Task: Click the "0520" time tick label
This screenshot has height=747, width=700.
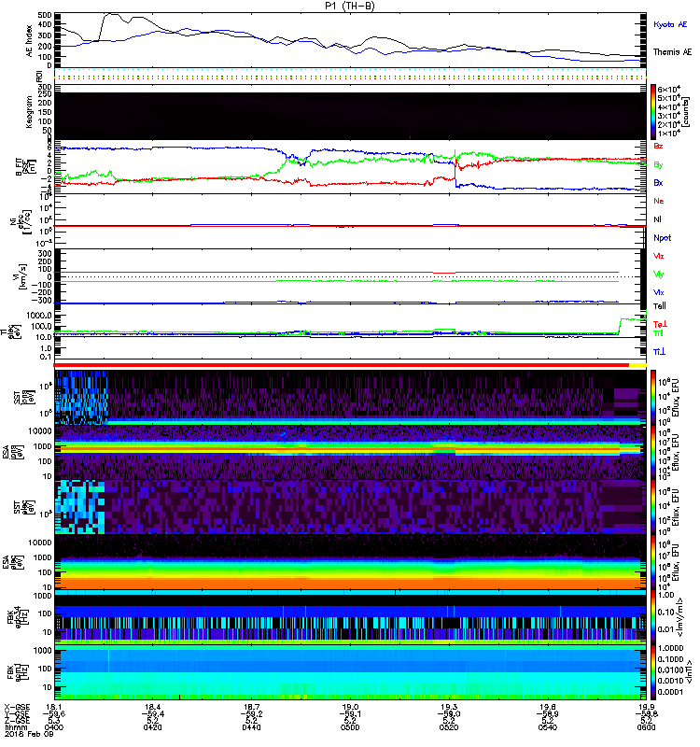Action: tap(449, 727)
